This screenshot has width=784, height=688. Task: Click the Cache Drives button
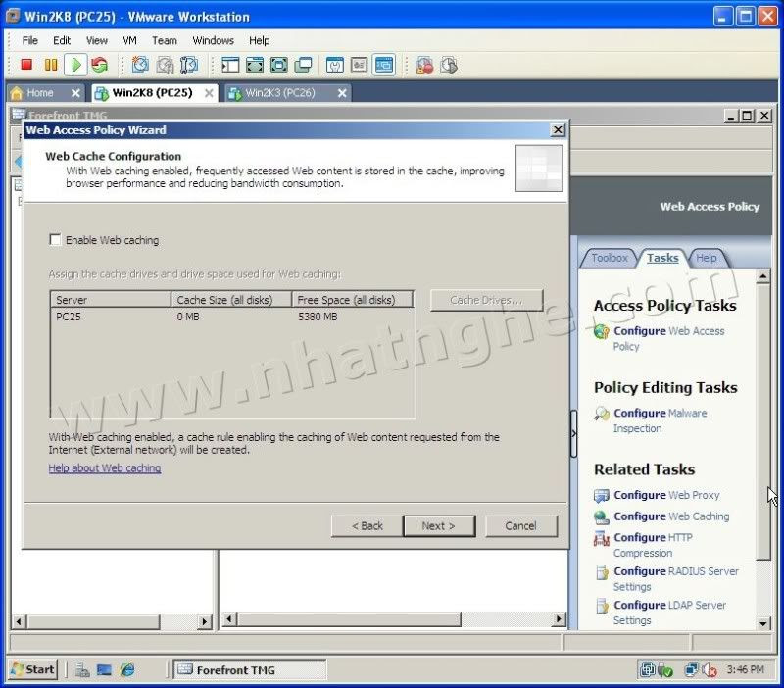point(486,300)
